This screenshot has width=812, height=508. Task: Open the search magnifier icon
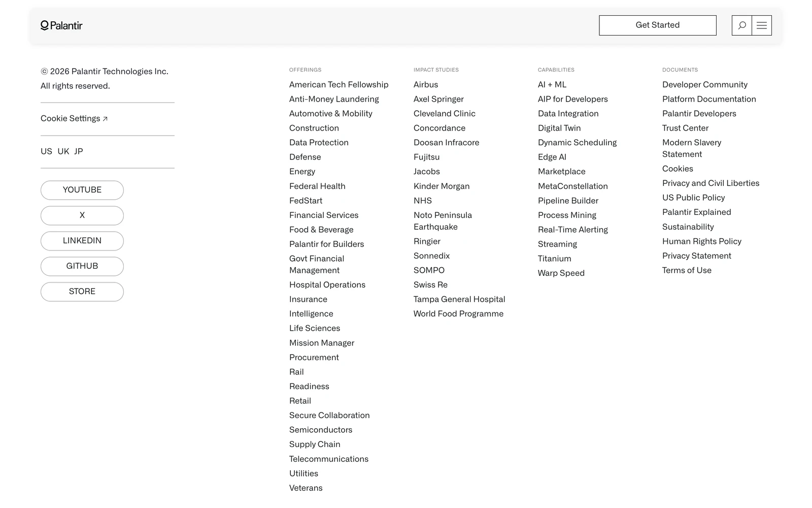[x=742, y=25]
